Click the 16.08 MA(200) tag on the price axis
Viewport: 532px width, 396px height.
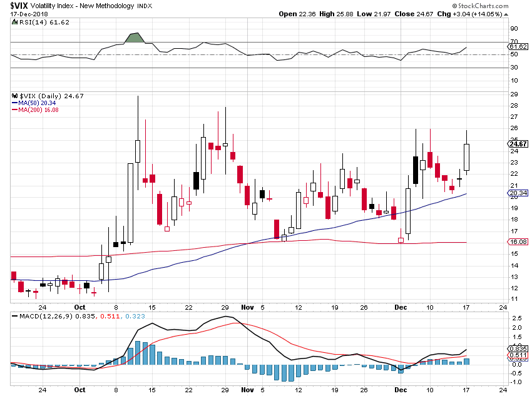pyautogui.click(x=518, y=241)
